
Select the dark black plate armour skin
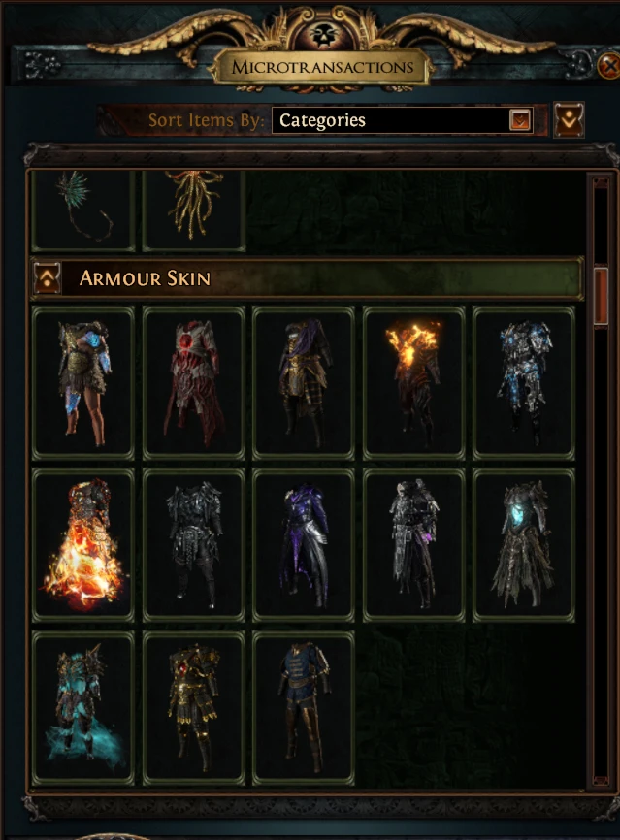coord(193,545)
